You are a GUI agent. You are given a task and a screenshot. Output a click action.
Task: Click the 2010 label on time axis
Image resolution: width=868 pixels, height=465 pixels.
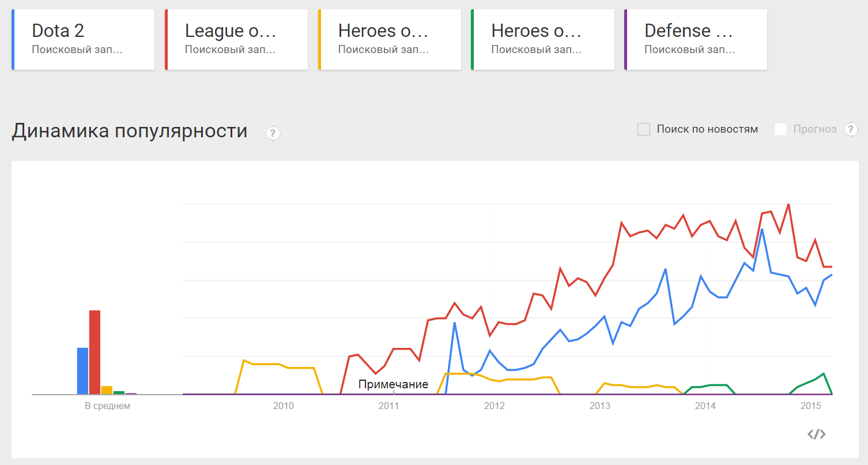[x=284, y=406]
